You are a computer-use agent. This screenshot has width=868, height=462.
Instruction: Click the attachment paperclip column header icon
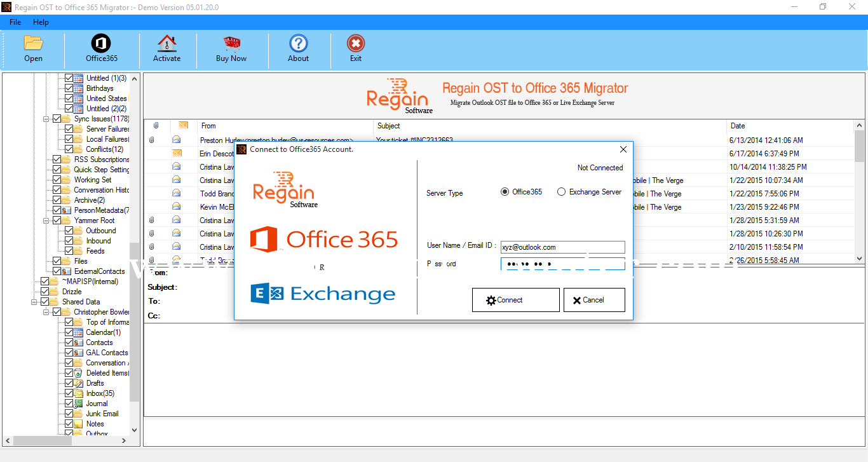click(x=156, y=126)
